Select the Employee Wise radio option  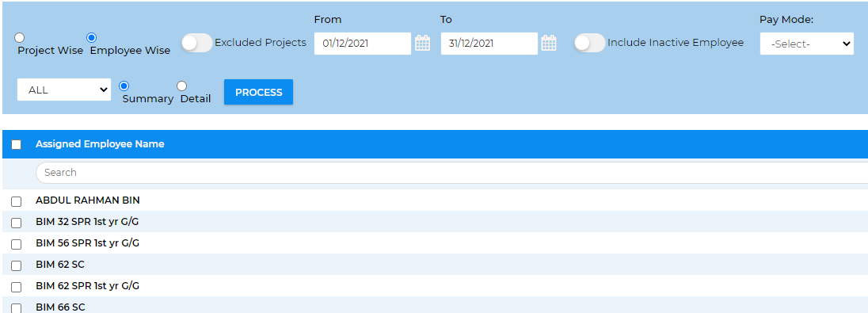pyautogui.click(x=92, y=38)
